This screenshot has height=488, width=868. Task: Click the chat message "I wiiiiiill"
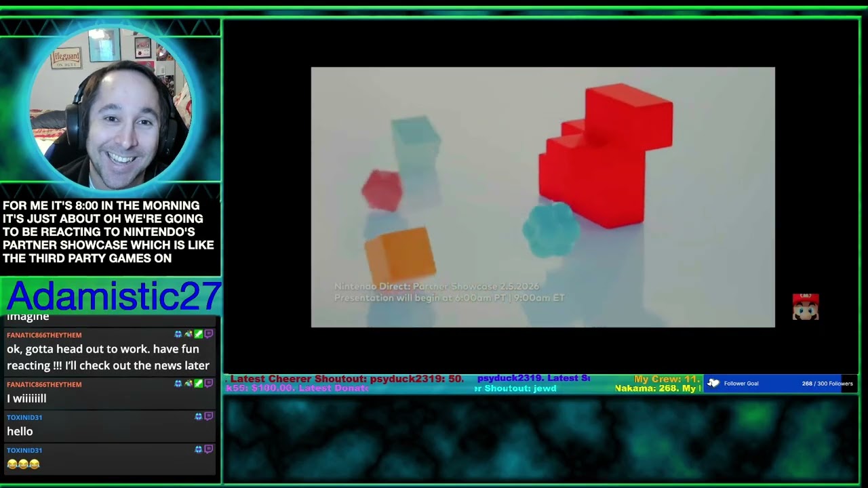26,399
